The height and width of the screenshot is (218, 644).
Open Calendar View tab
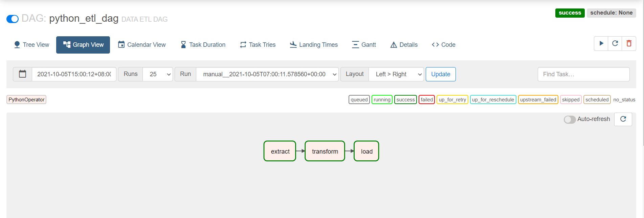pos(142,45)
